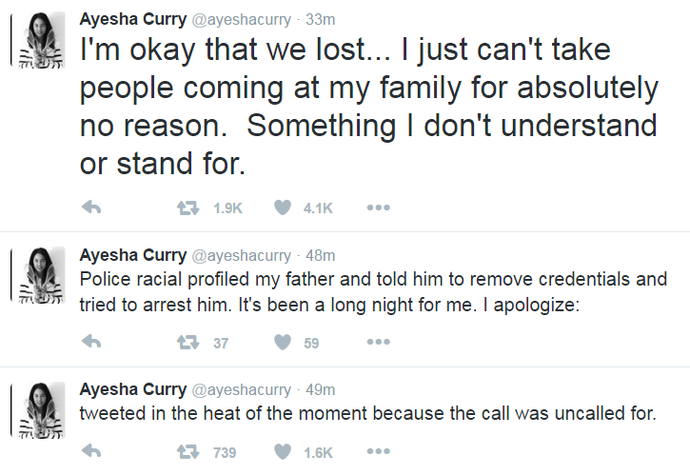Click the @ayeshacurry handle on the 48m tweet
Screen dimensions: 690x475
pos(238,255)
